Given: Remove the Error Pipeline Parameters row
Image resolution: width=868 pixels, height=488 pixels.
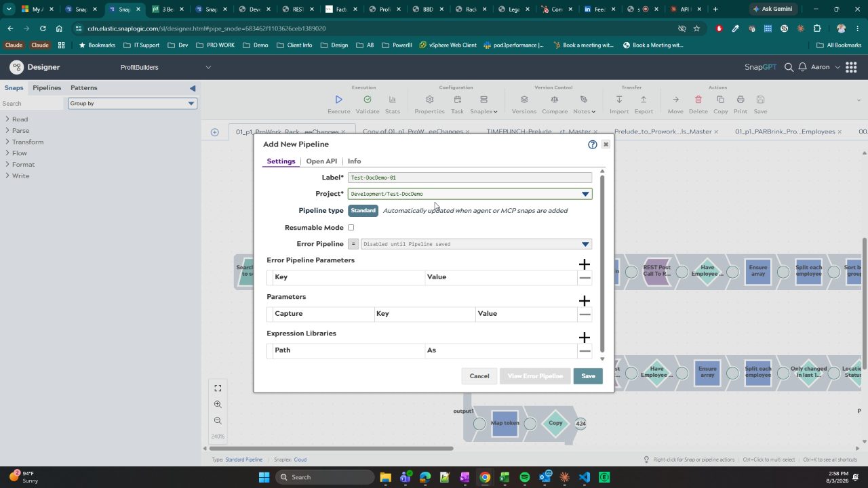Looking at the screenshot, I should click(x=585, y=277).
